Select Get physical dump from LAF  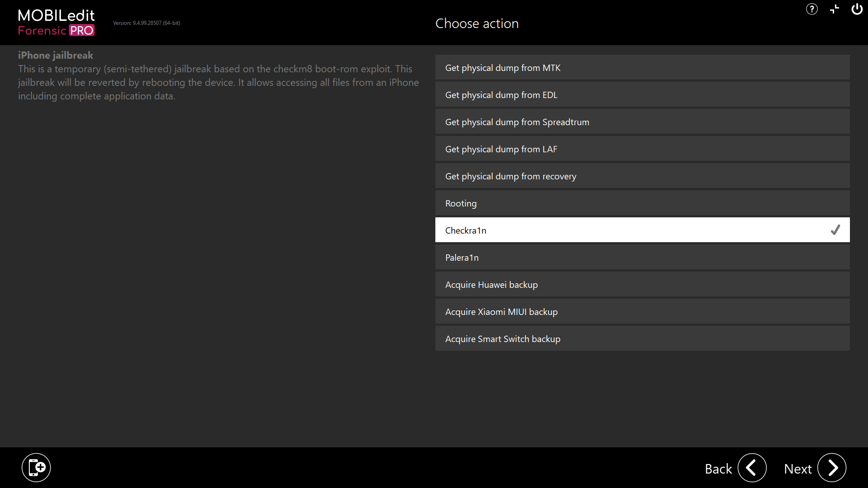[642, 149]
